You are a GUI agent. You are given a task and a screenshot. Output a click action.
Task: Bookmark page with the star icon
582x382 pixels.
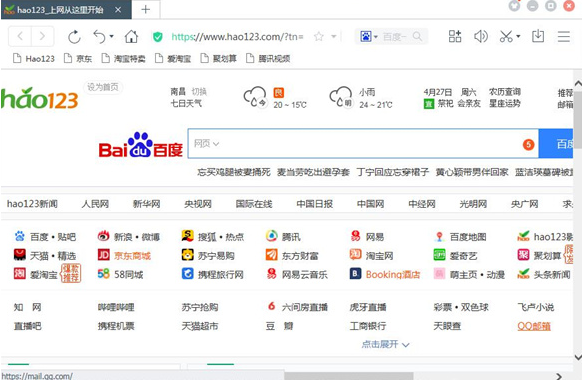319,36
